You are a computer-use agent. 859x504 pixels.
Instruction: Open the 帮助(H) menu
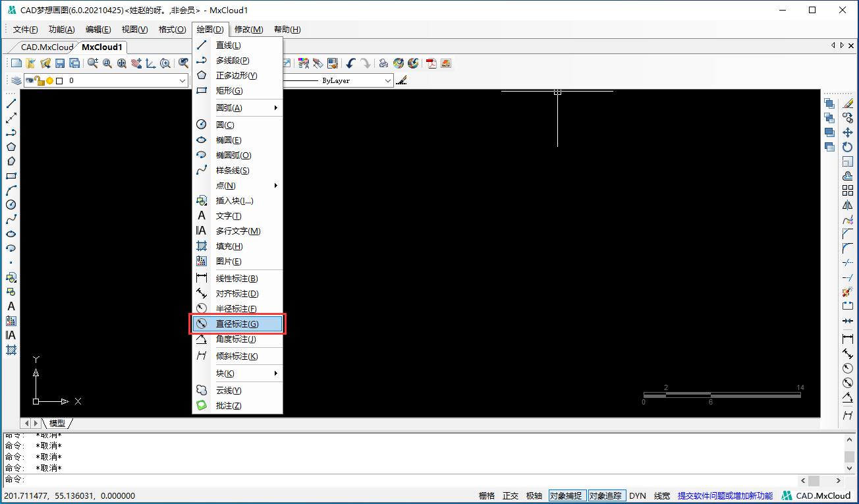point(287,29)
